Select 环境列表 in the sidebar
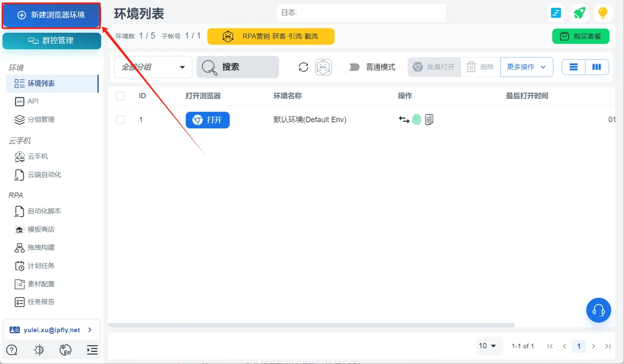The width and height of the screenshot is (624, 364). 52,83
